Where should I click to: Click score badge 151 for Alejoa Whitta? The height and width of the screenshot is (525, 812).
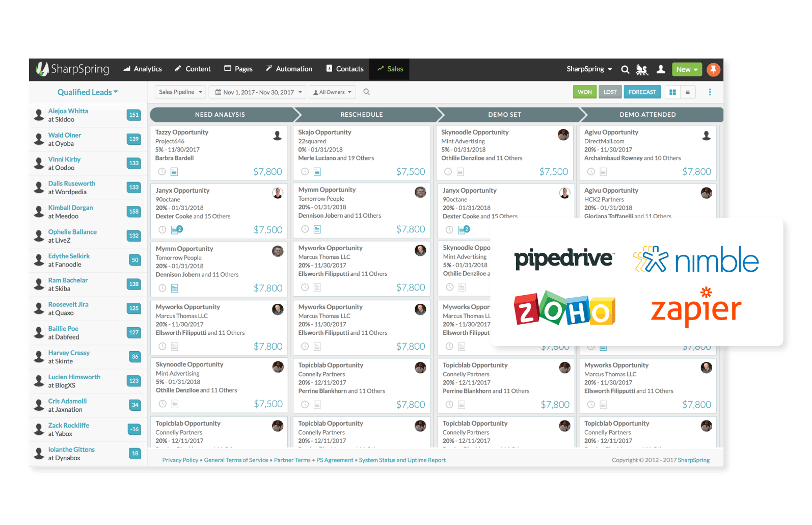134,115
